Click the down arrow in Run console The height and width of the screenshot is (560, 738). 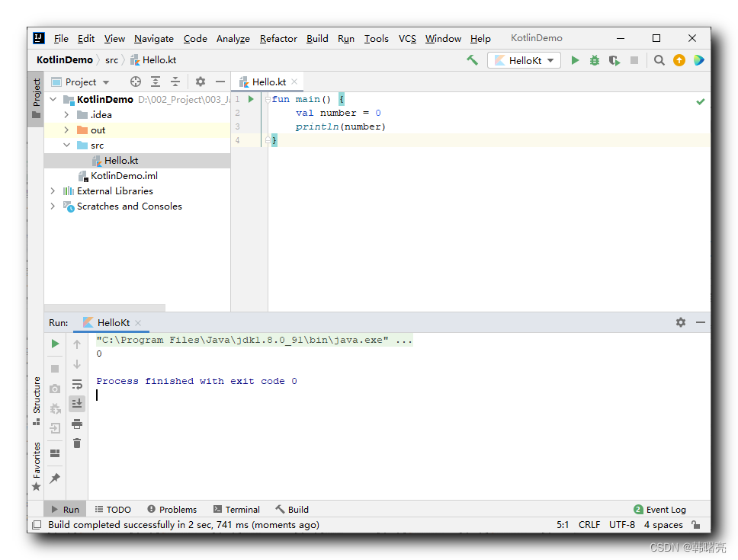[x=77, y=364]
